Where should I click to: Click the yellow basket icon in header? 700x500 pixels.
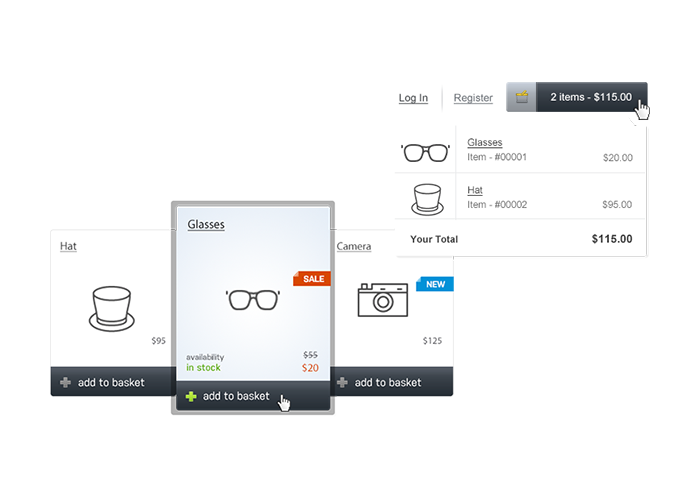[x=521, y=98]
